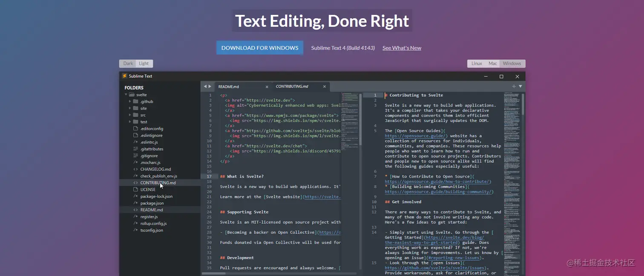The height and width of the screenshot is (276, 644).
Task: Click the .gitattributes file icon
Action: [x=135, y=149]
